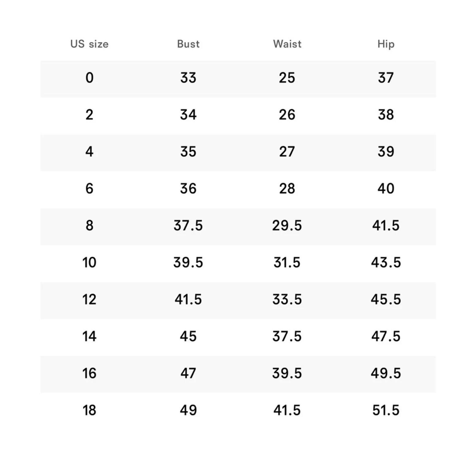Select US size 12 row label
Image resolution: width=476 pixels, height=476 pixels.
point(89,299)
